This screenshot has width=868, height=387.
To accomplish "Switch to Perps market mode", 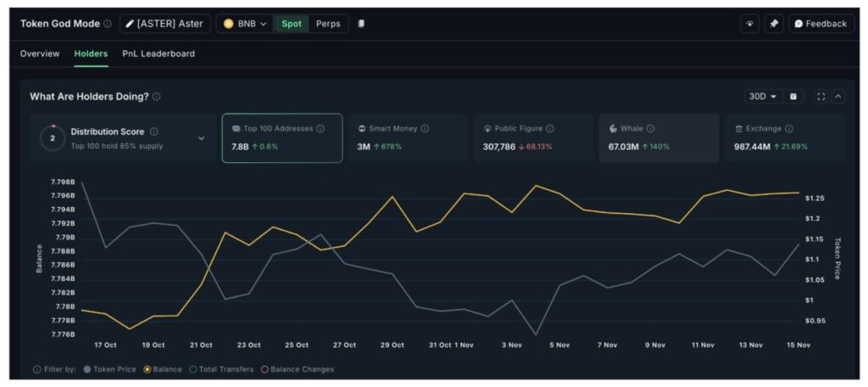I will tap(328, 24).
